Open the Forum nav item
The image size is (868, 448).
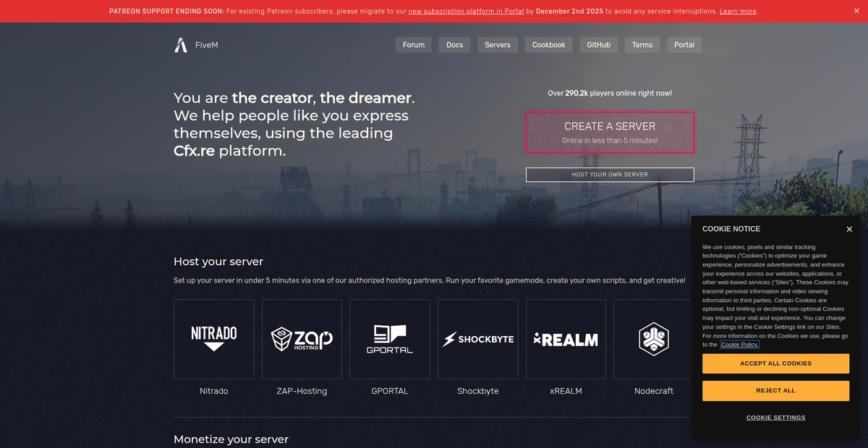pos(414,45)
